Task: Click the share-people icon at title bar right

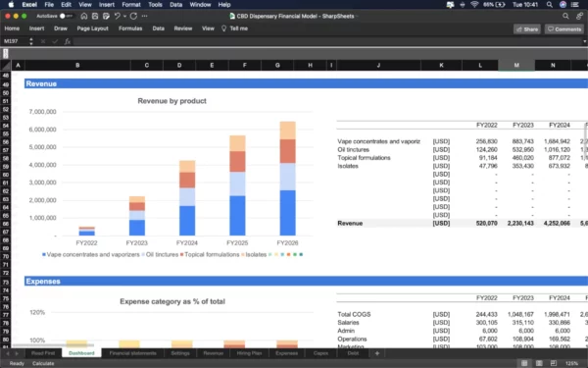Action: pos(580,16)
